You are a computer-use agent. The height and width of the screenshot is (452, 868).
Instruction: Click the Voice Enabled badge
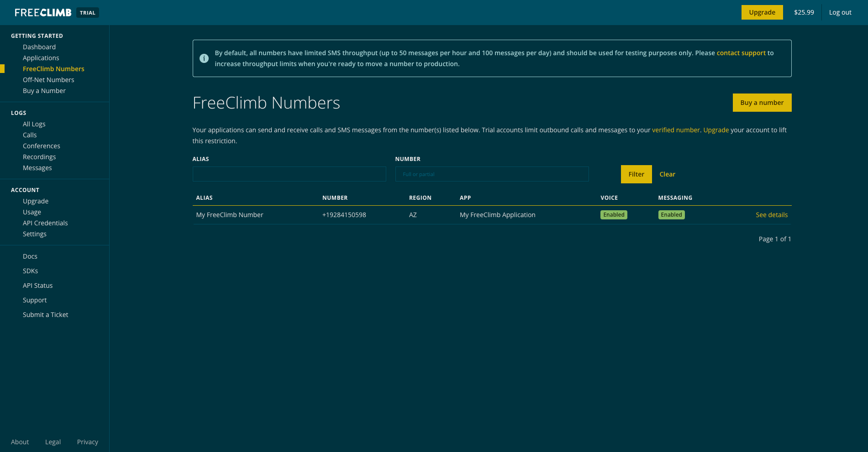[614, 215]
